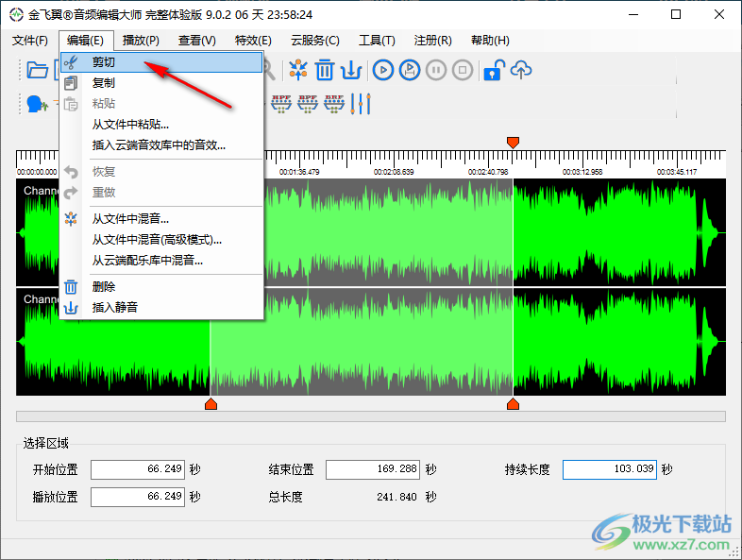Click the horizontal scrollbar under the waveform
Screen dimensions: 742x560
[x=370, y=416]
